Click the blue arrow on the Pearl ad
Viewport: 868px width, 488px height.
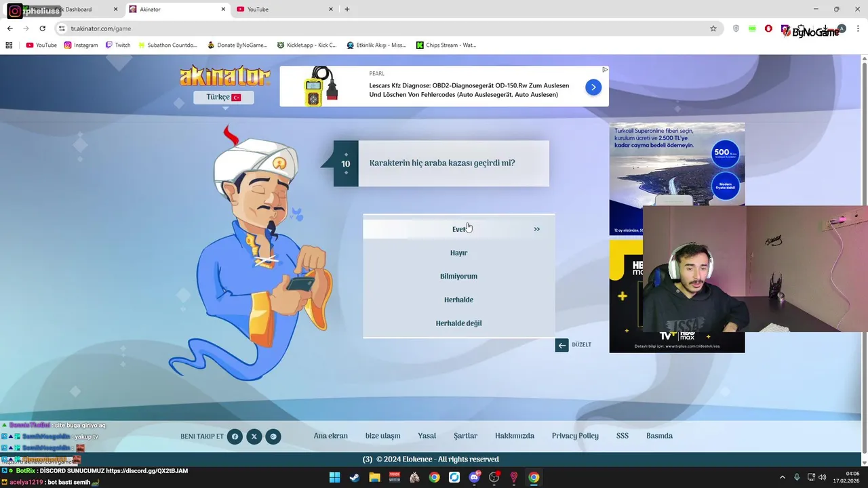[x=593, y=87]
